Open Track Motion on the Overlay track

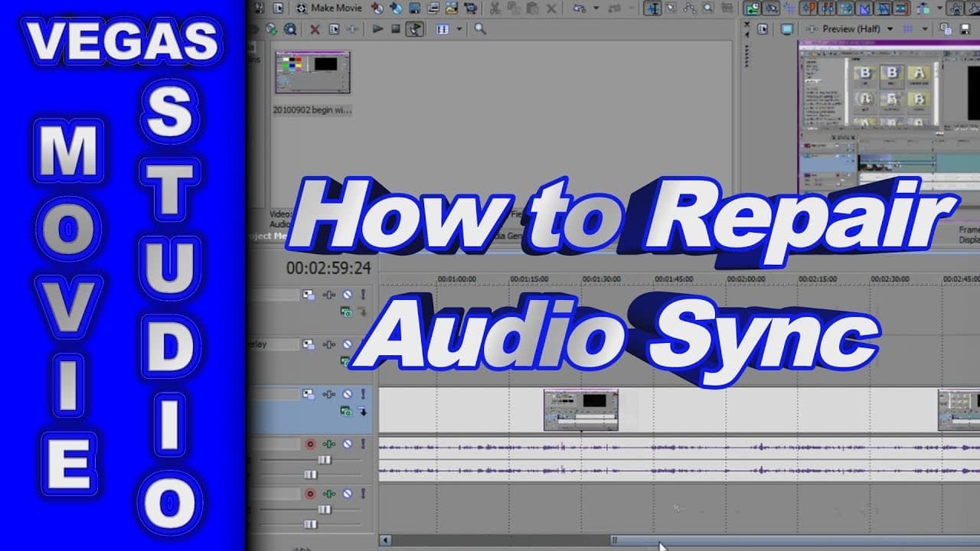coord(309,344)
